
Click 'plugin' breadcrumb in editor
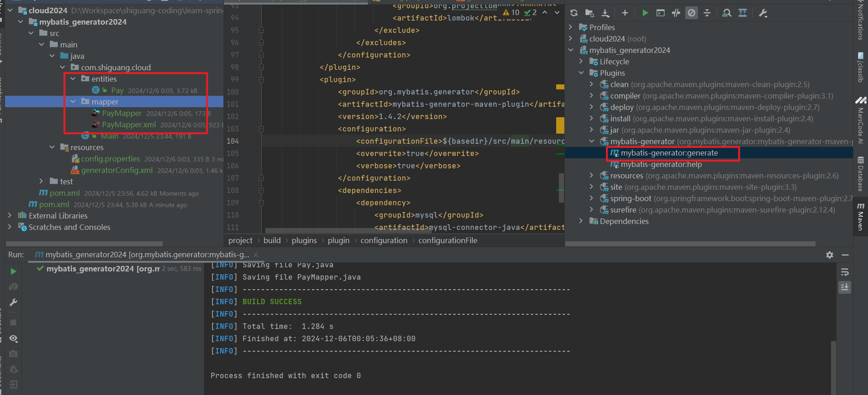pyautogui.click(x=338, y=240)
